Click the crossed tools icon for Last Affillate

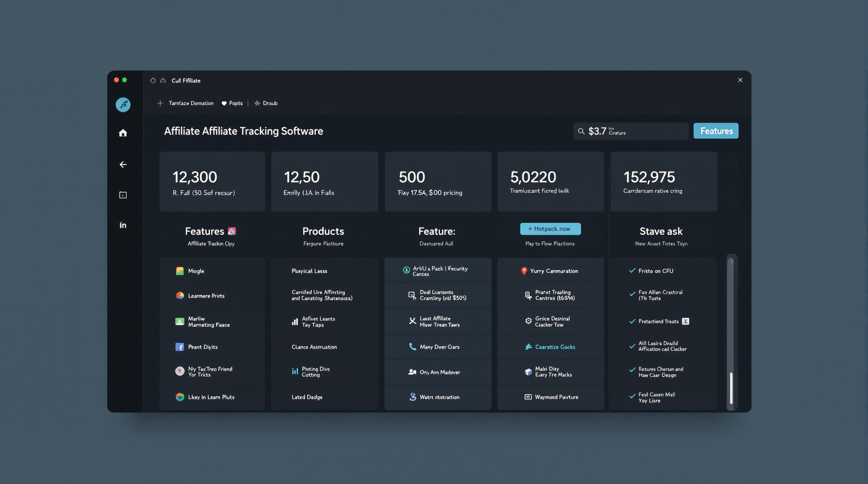413,321
